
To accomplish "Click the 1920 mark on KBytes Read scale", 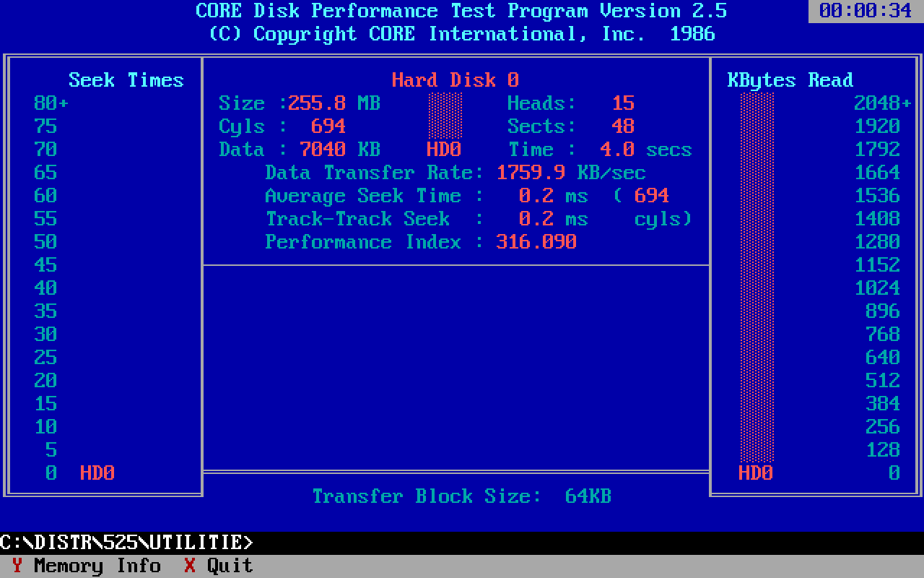I will point(877,126).
